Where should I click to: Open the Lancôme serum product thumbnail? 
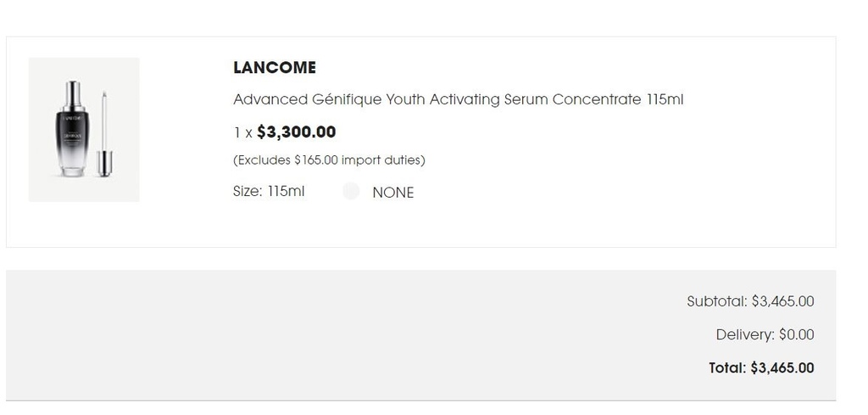(84, 130)
